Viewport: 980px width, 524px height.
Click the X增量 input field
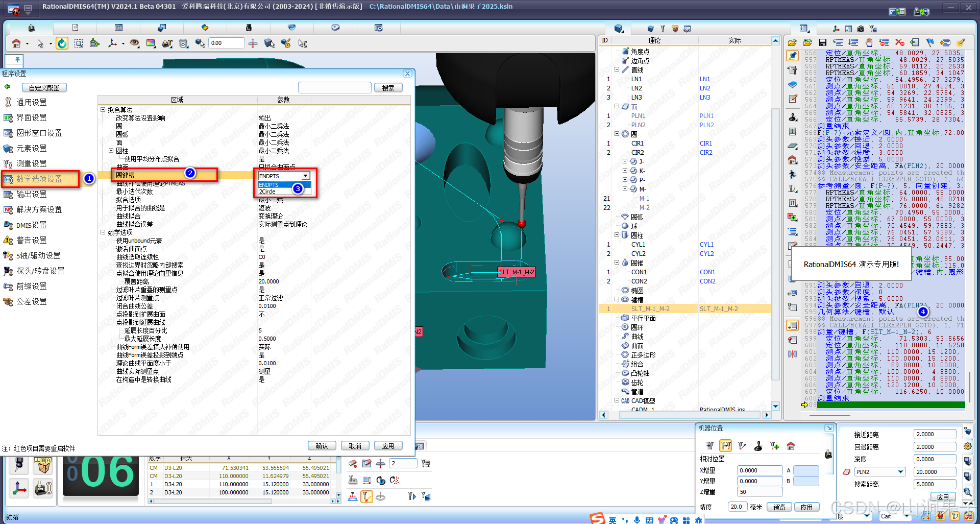[759, 470]
